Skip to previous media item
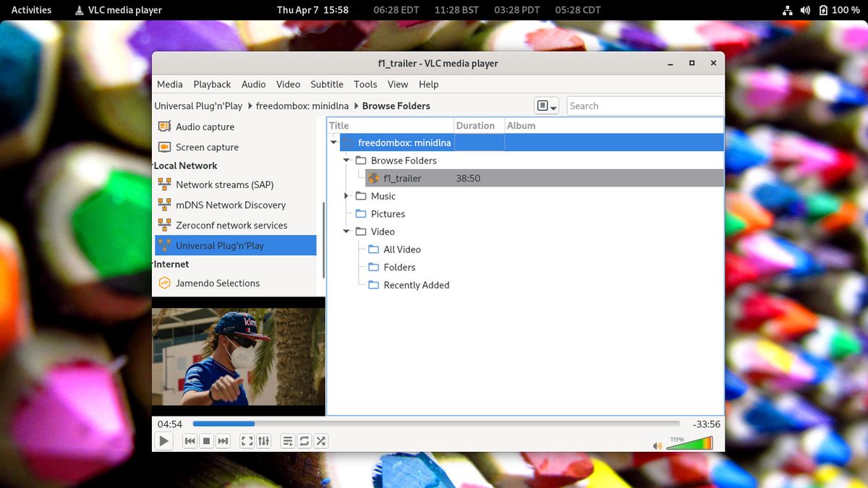Viewport: 868px width, 488px height. point(190,441)
